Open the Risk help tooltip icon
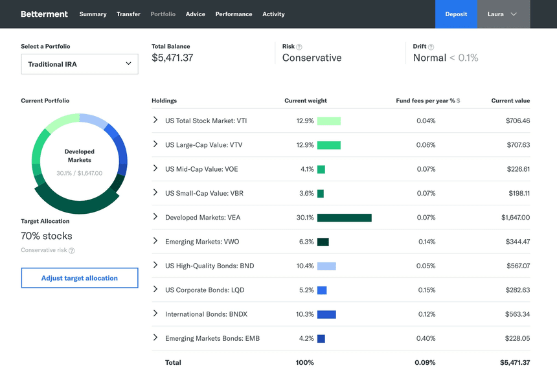This screenshot has height=392, width=557. click(299, 47)
